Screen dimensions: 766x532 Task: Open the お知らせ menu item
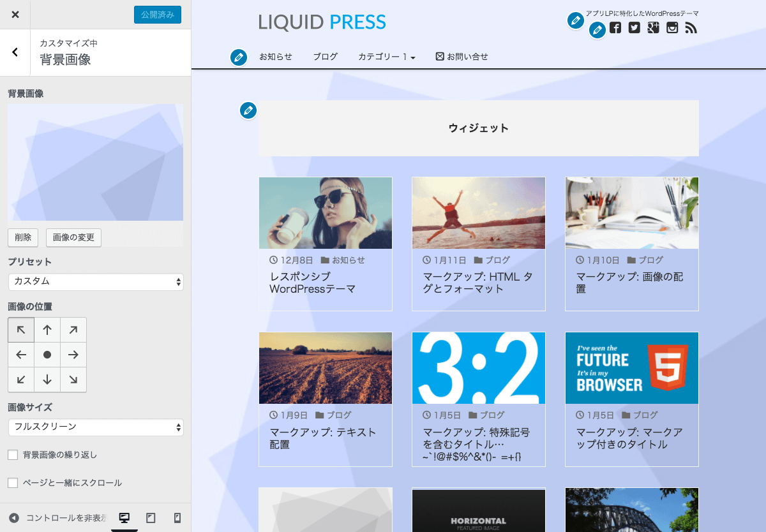(x=276, y=57)
